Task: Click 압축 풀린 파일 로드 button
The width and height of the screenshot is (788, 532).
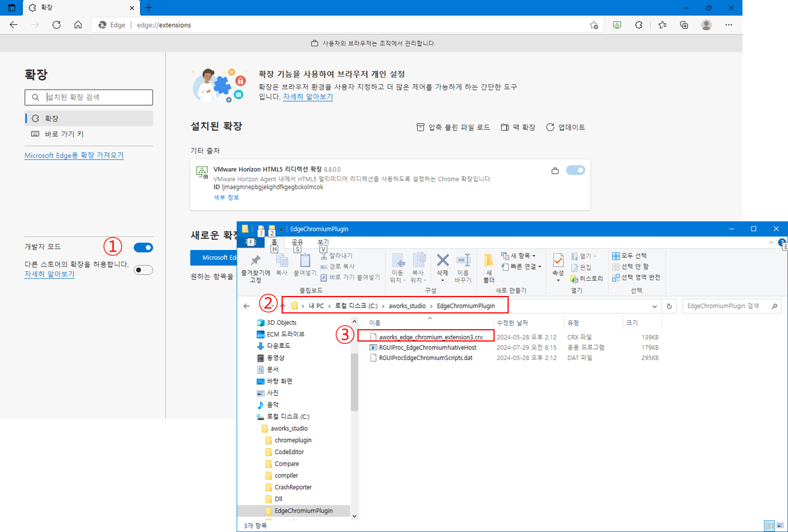Action: 453,128
